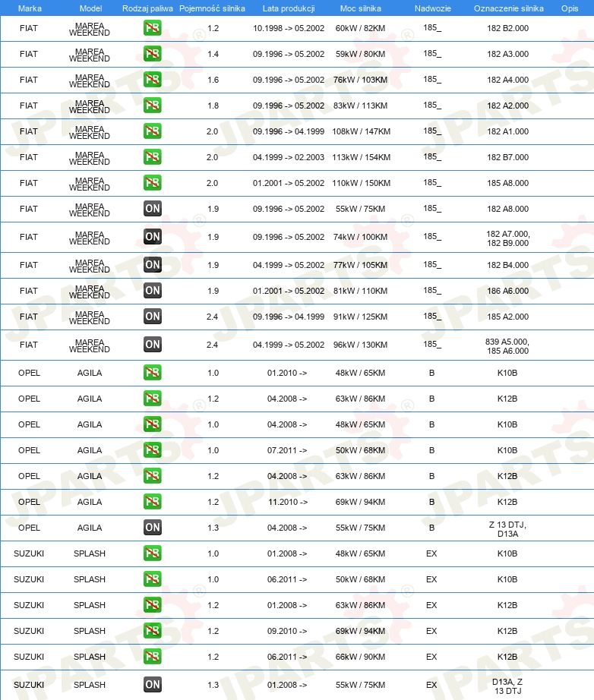This screenshot has width=594, height=700.
Task: Click petrol icon for Suzuki Splash 1.0 06.2011
Action: [152, 579]
